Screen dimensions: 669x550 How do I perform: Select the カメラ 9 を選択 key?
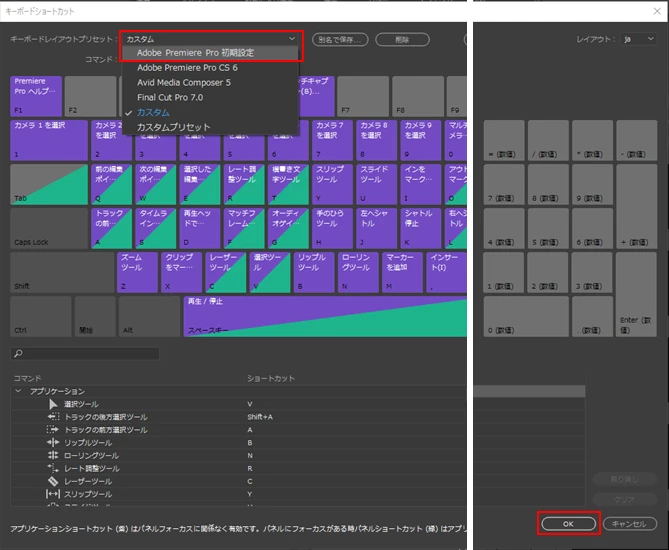(421, 140)
